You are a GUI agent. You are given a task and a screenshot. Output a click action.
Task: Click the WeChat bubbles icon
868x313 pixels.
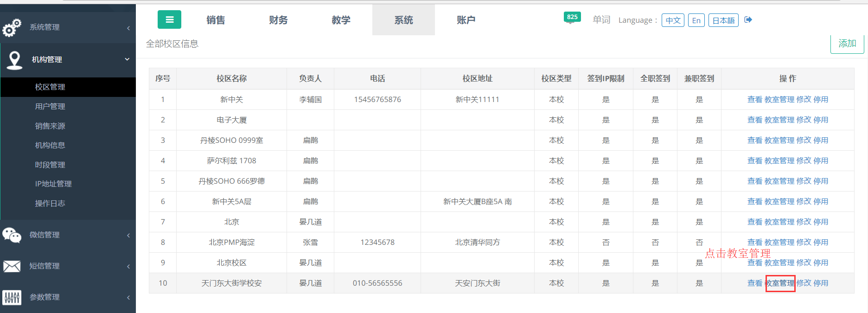click(12, 235)
